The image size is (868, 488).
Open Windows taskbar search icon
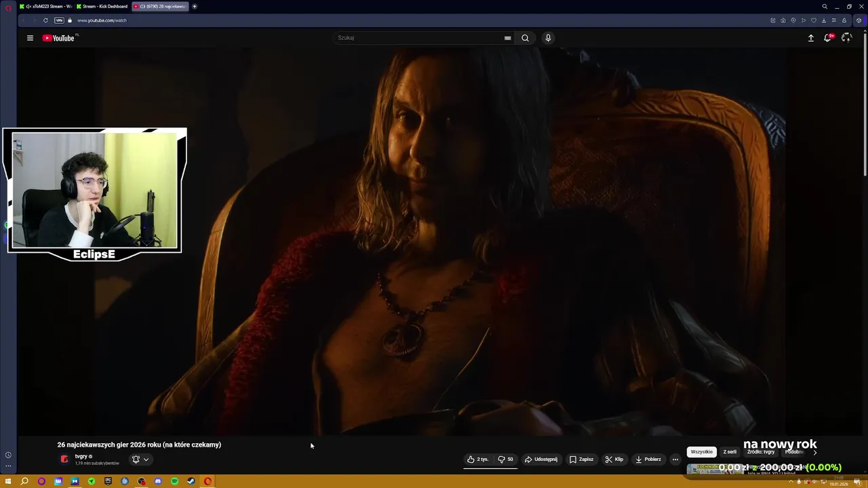[24, 481]
